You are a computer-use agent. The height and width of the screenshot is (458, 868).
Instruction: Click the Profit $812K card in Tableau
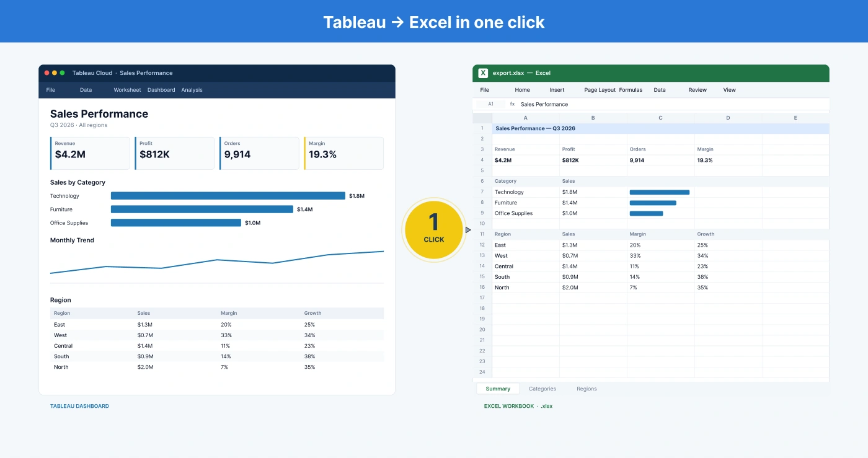[x=174, y=153]
